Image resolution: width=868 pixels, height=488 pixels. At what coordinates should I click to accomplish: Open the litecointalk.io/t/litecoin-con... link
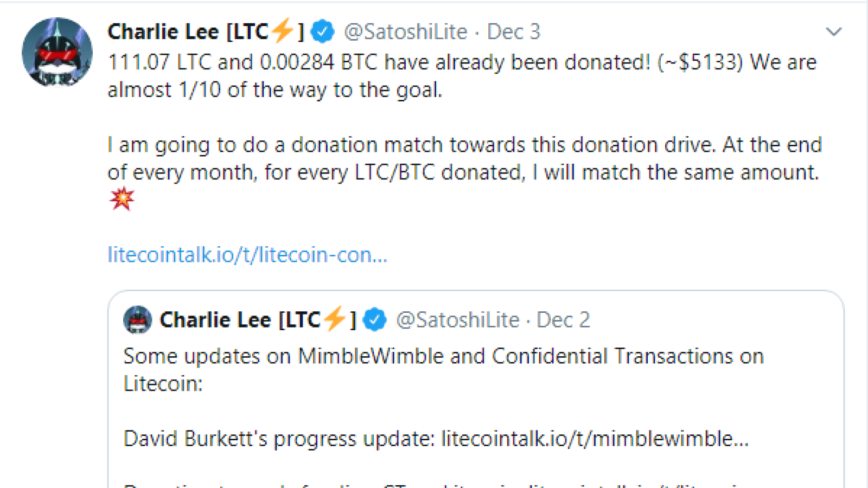pyautogui.click(x=247, y=254)
